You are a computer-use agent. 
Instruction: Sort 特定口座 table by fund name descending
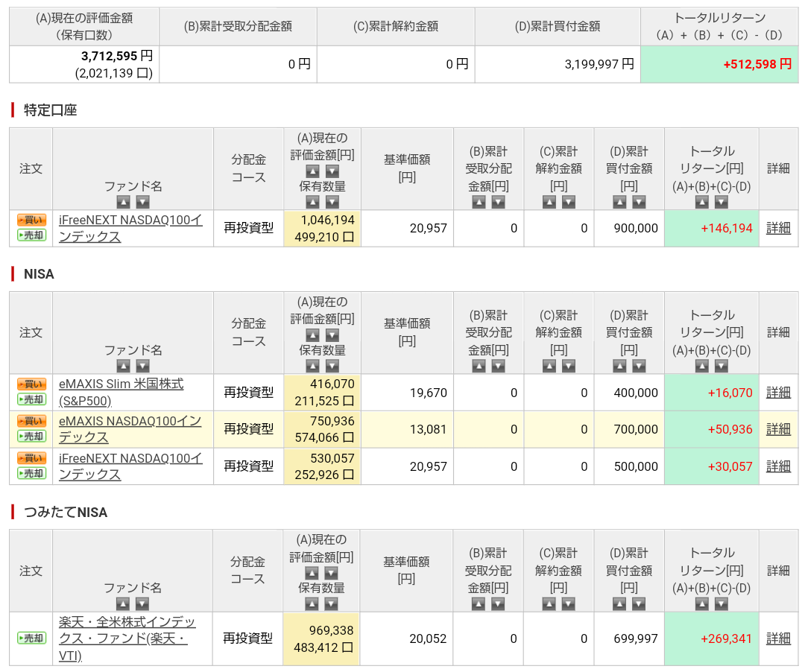(x=142, y=202)
